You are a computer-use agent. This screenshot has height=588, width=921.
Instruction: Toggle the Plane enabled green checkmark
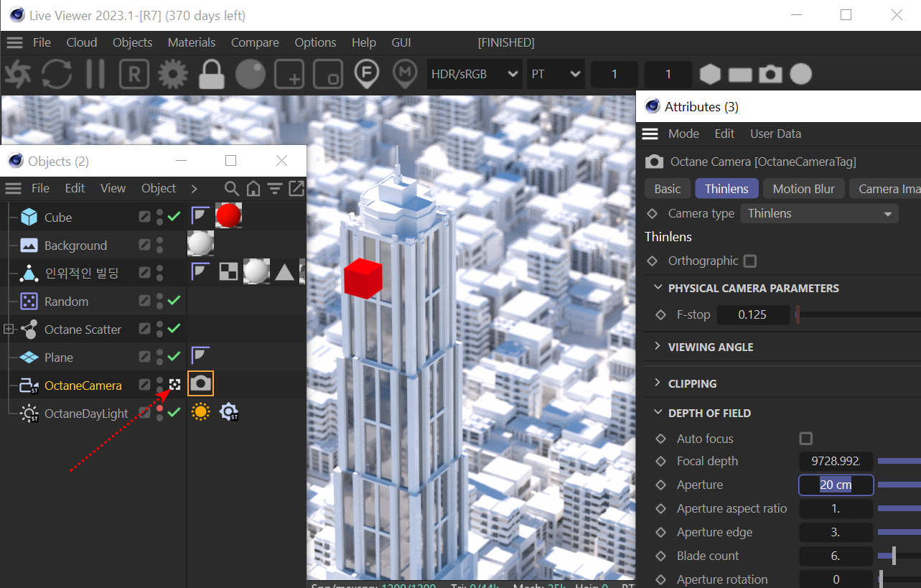click(174, 356)
